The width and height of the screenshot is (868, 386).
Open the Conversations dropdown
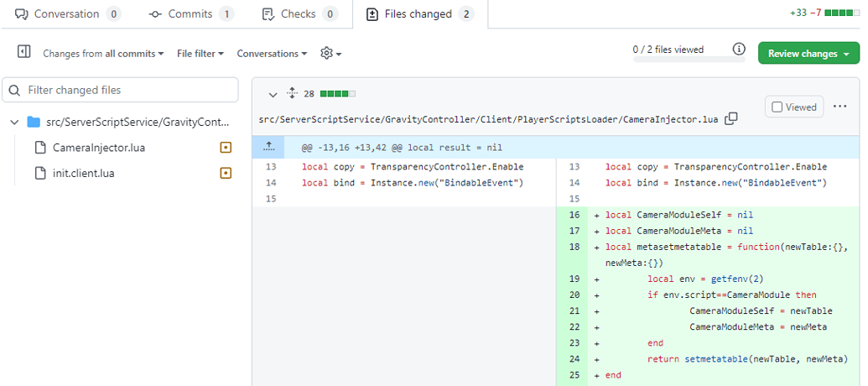[x=272, y=54]
